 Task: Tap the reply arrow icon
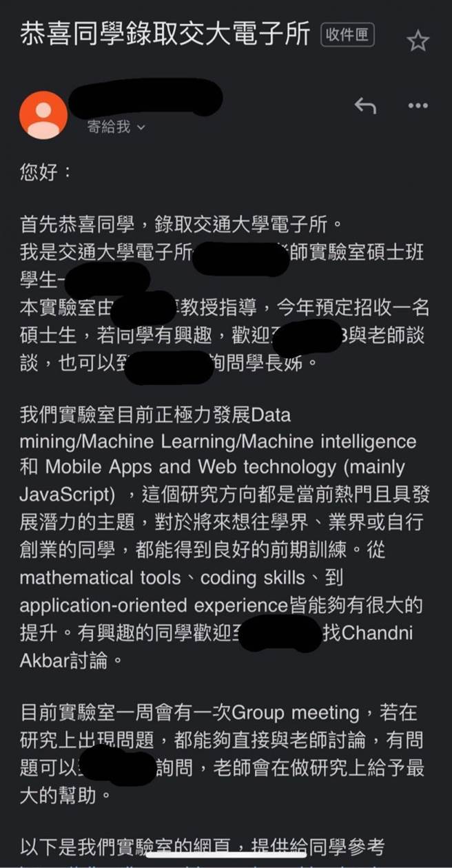pos(366,106)
